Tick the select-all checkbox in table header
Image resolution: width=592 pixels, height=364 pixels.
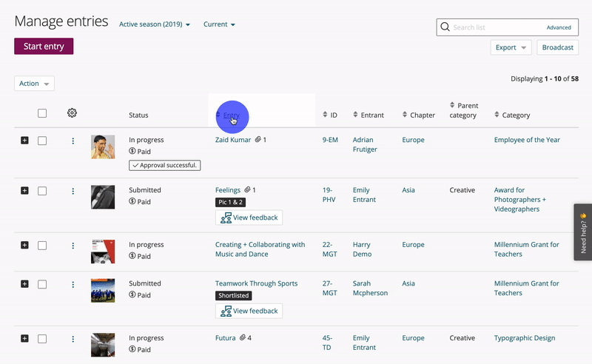click(42, 113)
